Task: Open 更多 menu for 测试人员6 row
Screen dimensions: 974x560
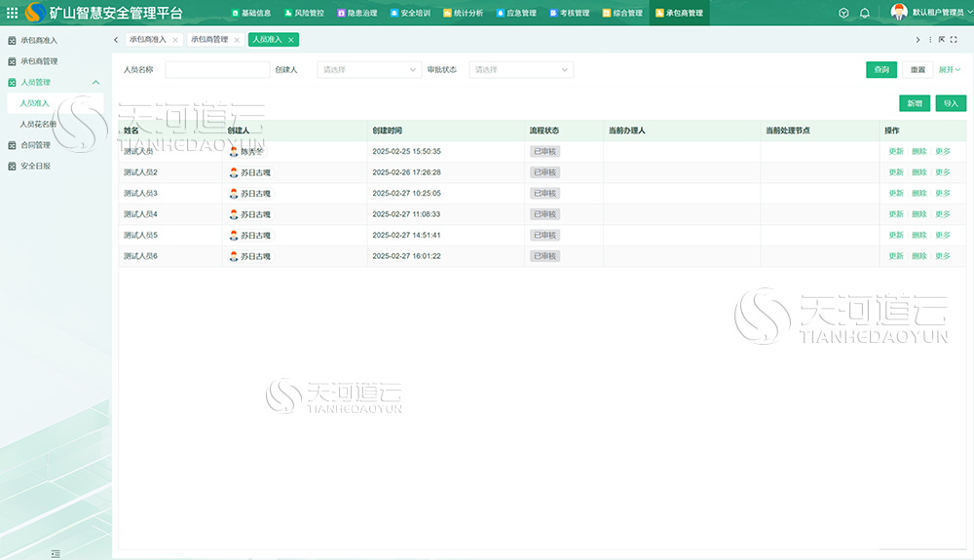Action: pyautogui.click(x=943, y=256)
